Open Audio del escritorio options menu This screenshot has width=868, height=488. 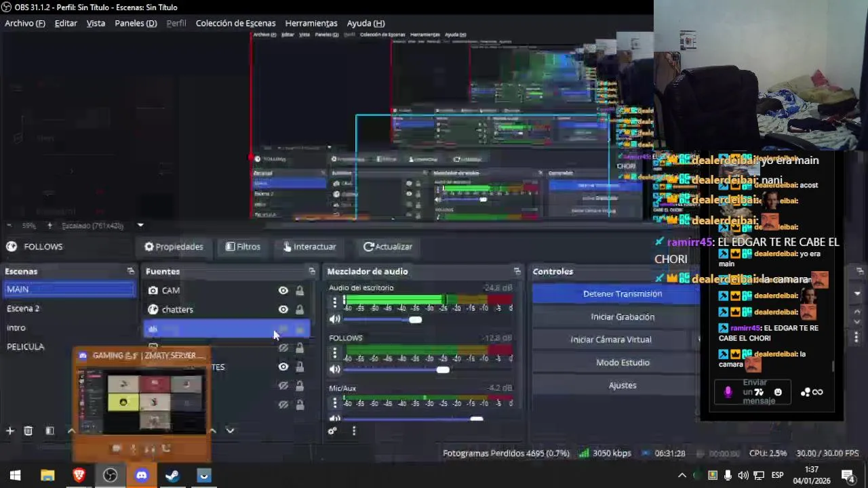334,302
